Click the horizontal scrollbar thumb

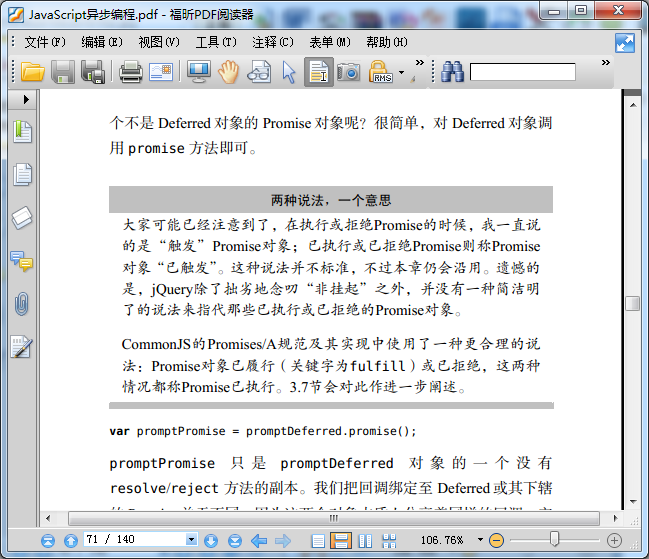point(334,518)
